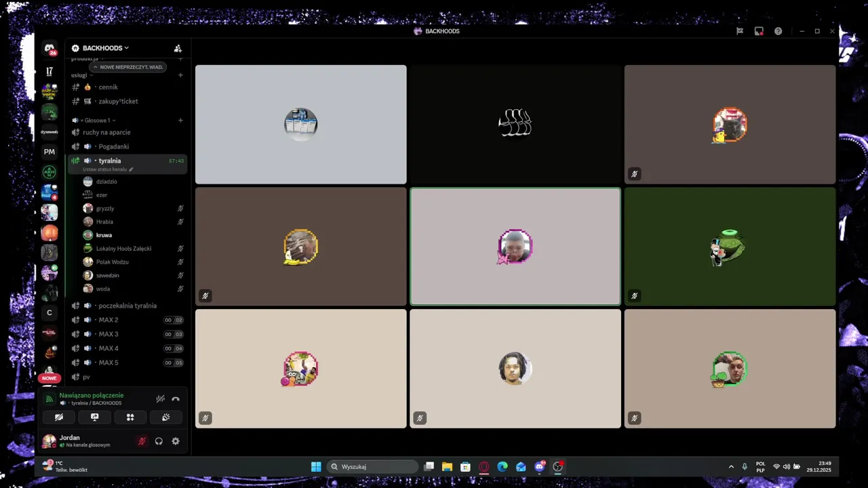The width and height of the screenshot is (868, 488).
Task: Select user gryzzly in voice list
Action: tap(134, 208)
